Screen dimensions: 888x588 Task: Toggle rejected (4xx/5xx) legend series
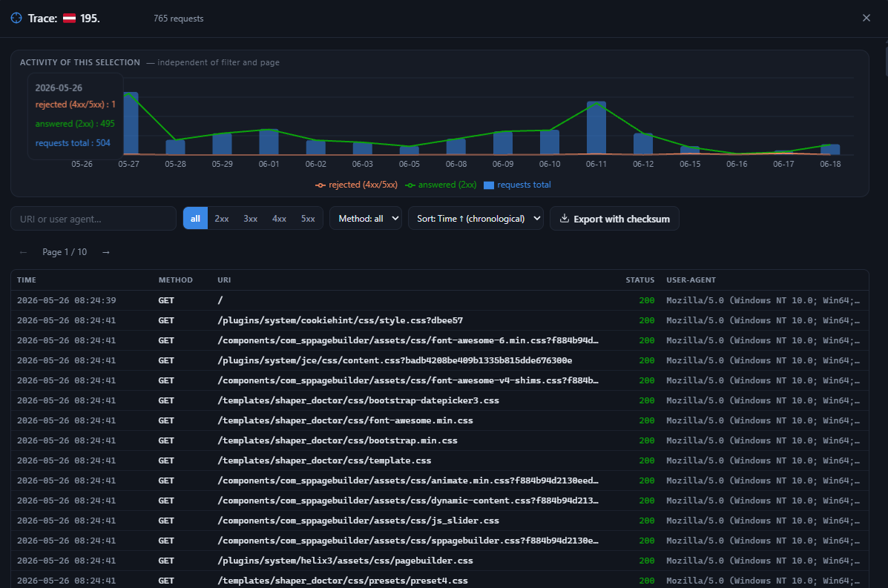click(x=356, y=185)
